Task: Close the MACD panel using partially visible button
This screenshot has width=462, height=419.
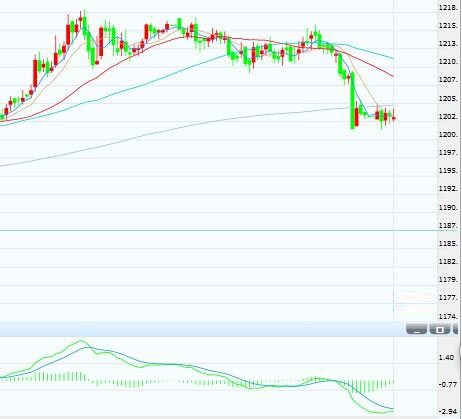Action: pos(457,329)
